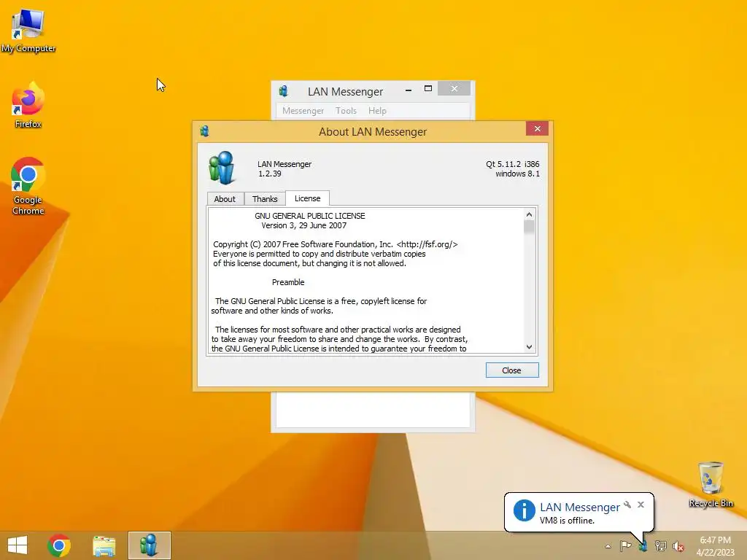
Task: Open Messenger menu in main window
Action: 303,111
